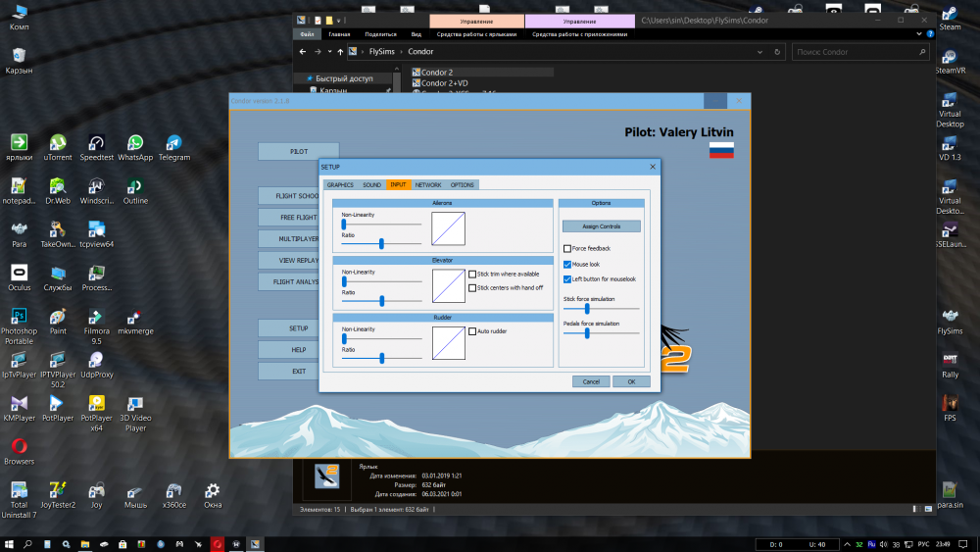Open the Filmora 9.5 desktop icon
The image size is (980, 552).
pyautogui.click(x=96, y=326)
